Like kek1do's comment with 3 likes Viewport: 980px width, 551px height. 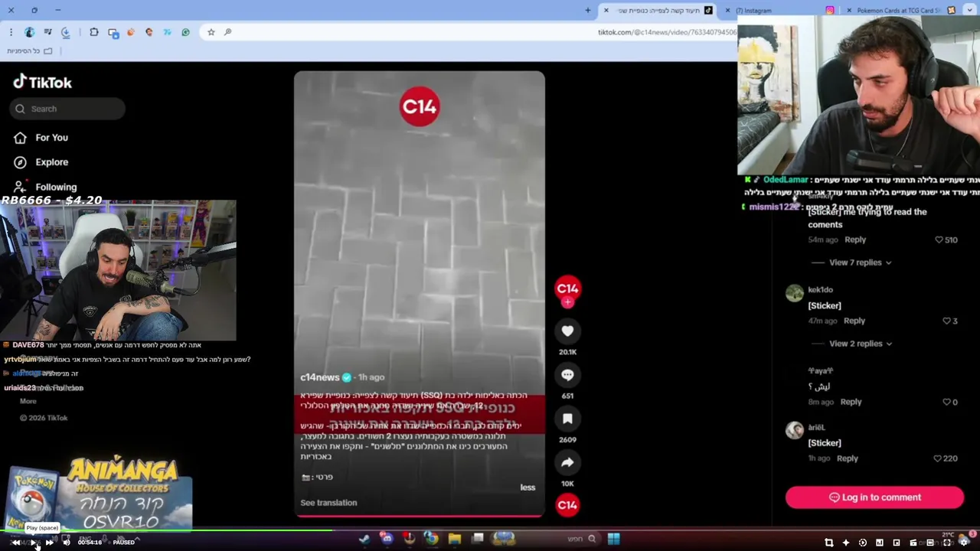click(946, 321)
